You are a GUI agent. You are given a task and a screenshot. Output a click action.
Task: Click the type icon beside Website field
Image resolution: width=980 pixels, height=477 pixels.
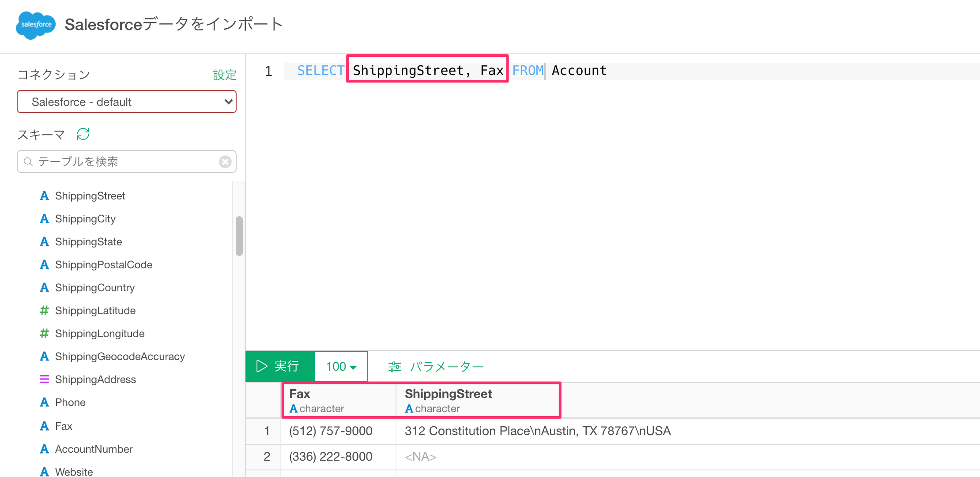44,472
